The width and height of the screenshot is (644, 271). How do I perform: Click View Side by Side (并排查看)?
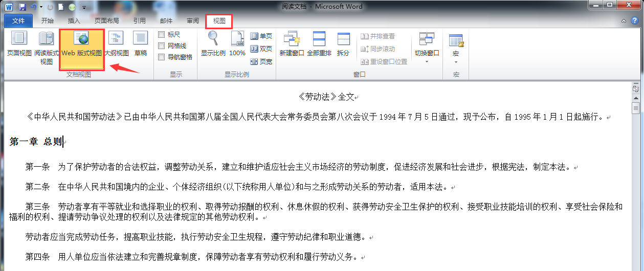coord(378,36)
